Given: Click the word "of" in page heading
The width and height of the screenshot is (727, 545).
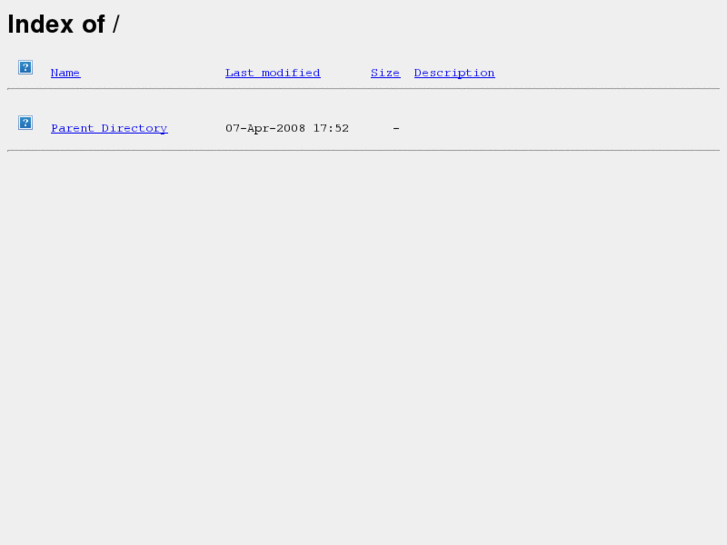Looking at the screenshot, I should coord(94,24).
